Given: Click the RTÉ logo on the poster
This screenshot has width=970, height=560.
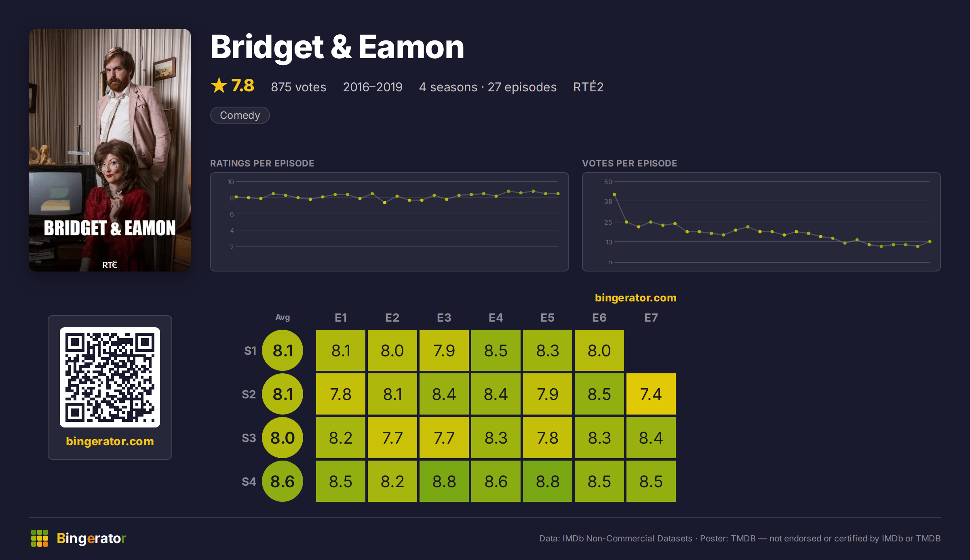Looking at the screenshot, I should (110, 265).
